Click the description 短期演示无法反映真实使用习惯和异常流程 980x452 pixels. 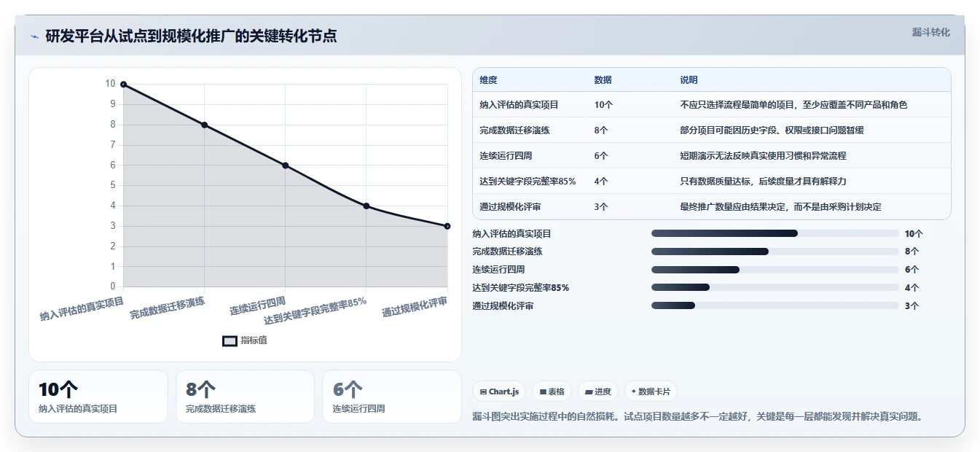coord(763,156)
